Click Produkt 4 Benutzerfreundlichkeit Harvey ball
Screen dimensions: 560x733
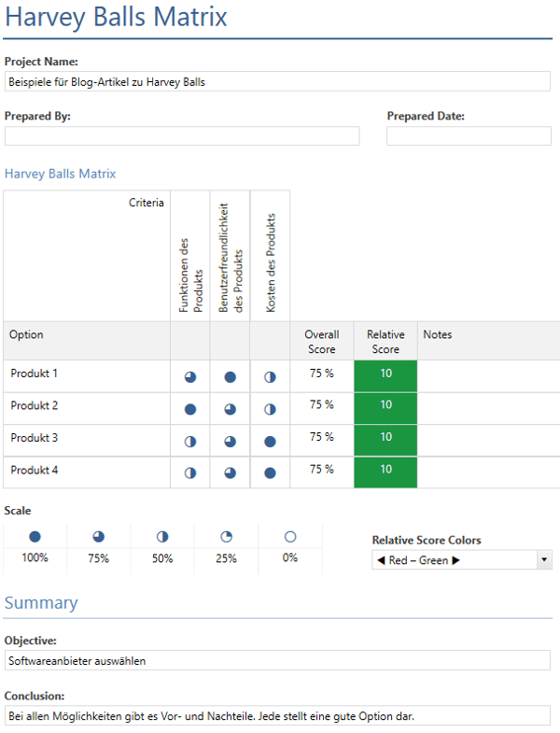(x=230, y=473)
